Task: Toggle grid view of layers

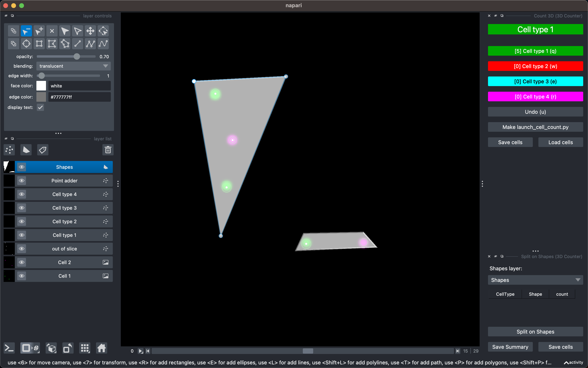Action: pos(85,348)
